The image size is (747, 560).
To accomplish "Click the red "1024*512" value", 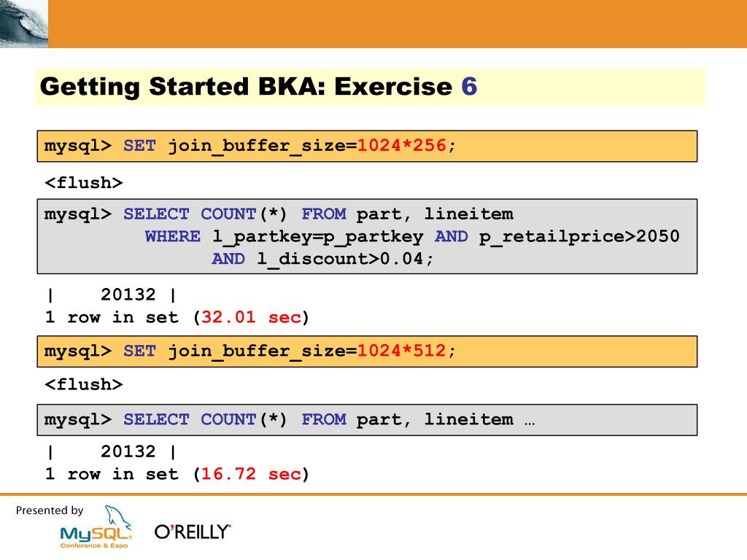I will click(402, 351).
